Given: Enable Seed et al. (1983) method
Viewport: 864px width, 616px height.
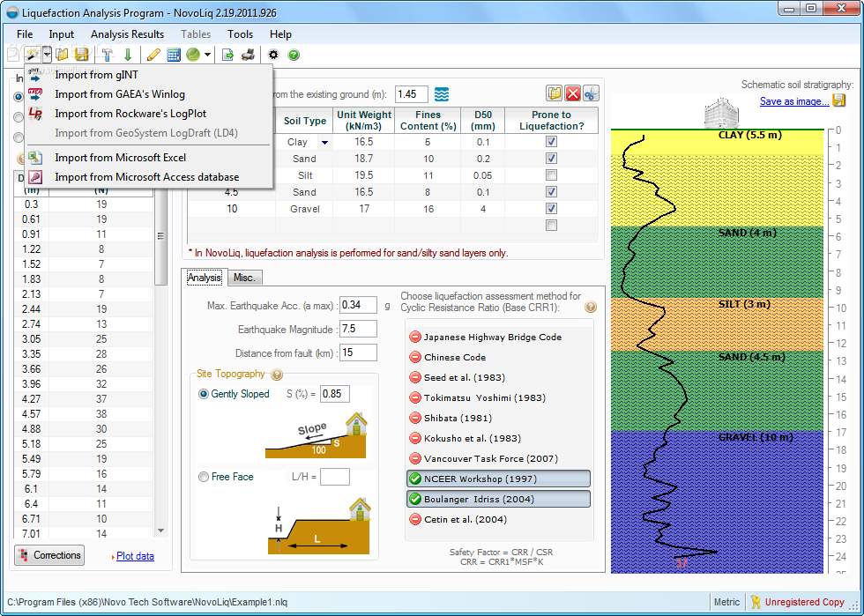Looking at the screenshot, I should [499, 377].
